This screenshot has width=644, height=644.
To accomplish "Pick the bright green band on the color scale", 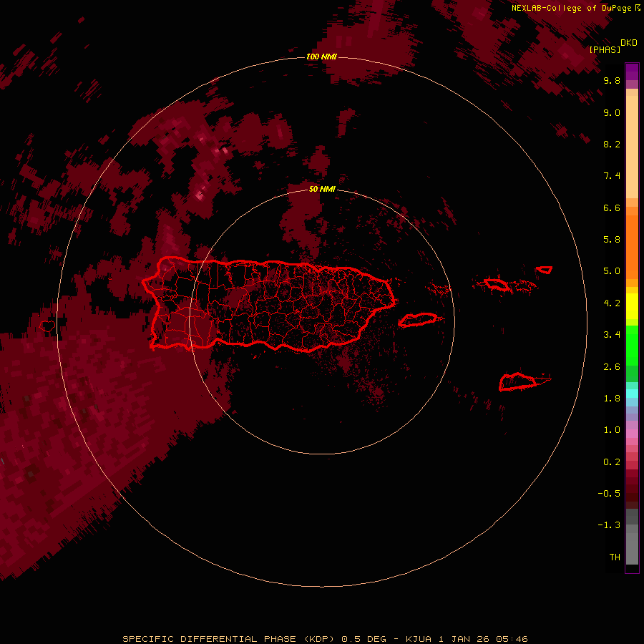I will click(632, 346).
